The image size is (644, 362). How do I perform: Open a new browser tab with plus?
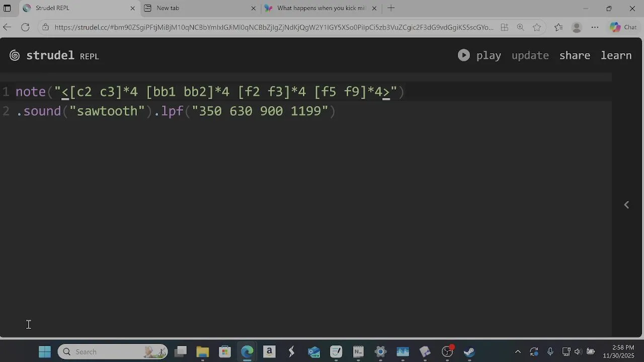coord(391,8)
